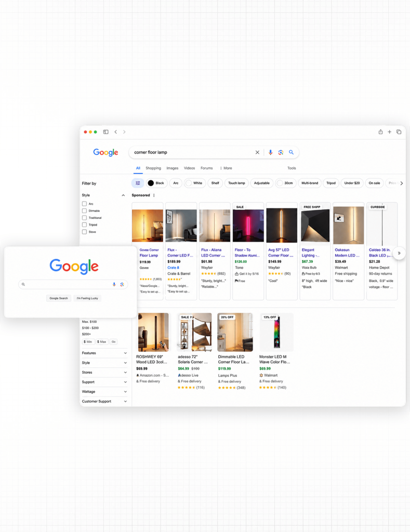Switch to the Forums tab
Viewport: 410px width, 532px height.
pos(207,168)
